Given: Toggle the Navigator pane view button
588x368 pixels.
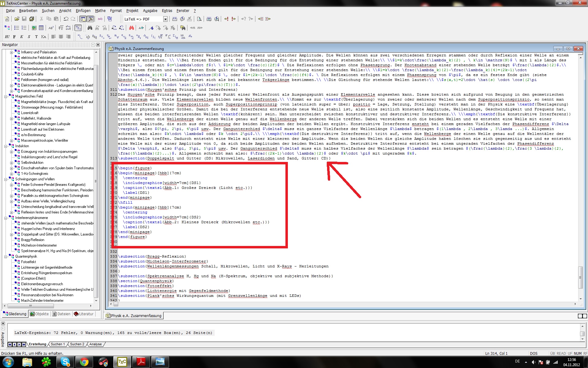Looking at the screenshot, I should (x=83, y=19).
